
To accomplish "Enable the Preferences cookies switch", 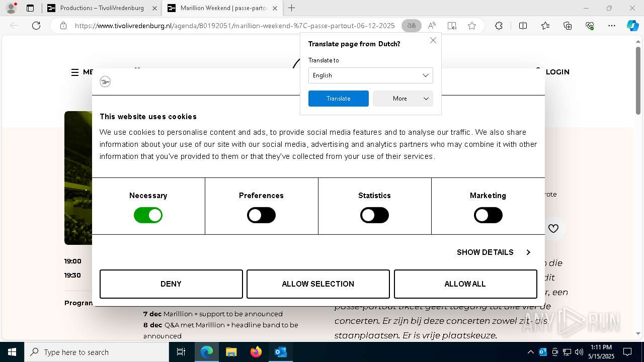I will pyautogui.click(x=261, y=215).
